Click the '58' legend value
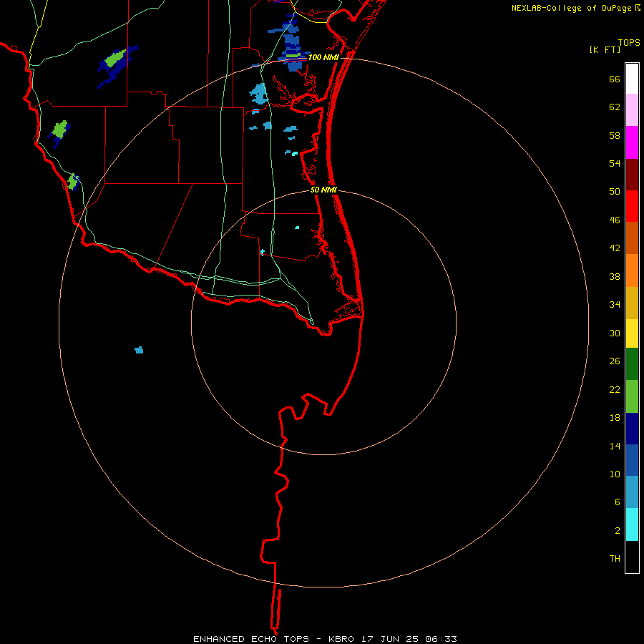 click(x=615, y=135)
